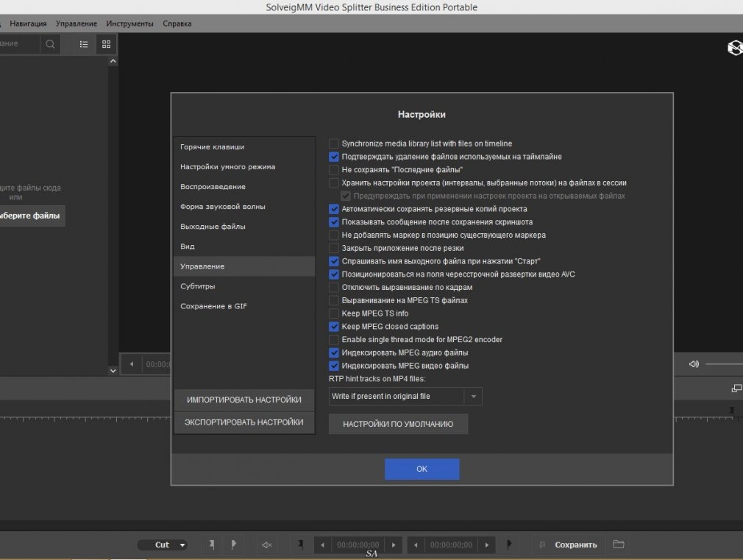Viewport: 743px width, 560px height.
Task: Open the Cut mode dropdown
Action: [x=162, y=545]
